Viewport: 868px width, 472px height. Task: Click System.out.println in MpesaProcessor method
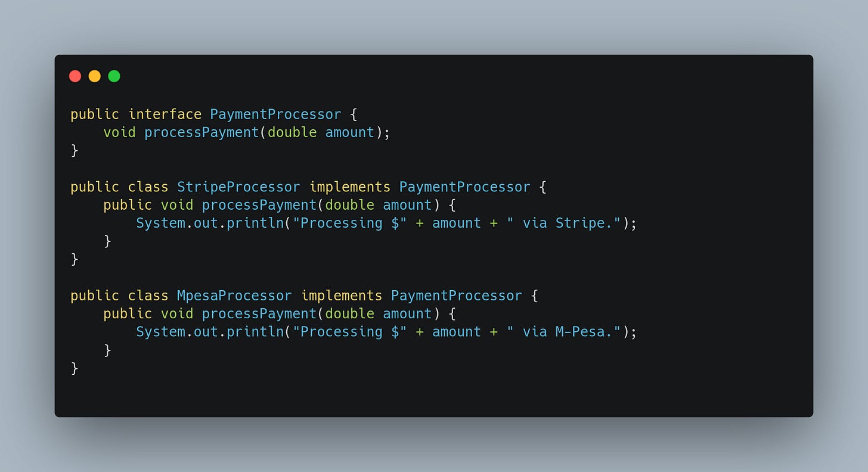click(x=210, y=332)
